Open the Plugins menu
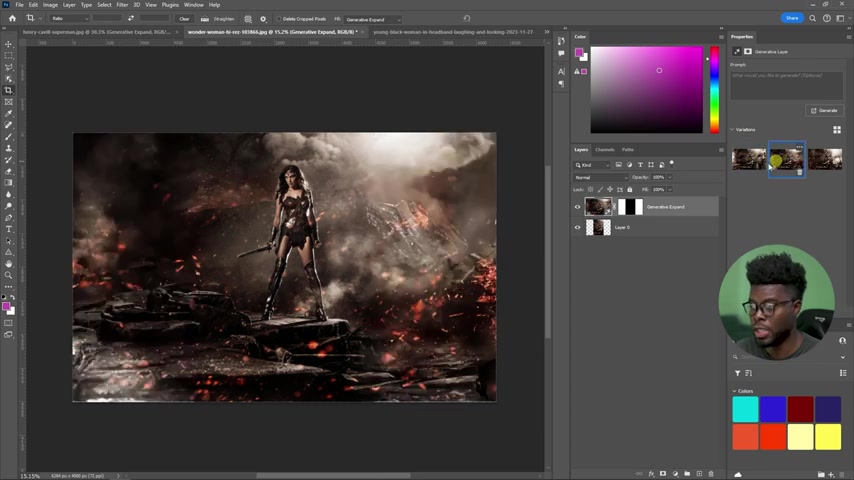The width and height of the screenshot is (854, 480). [170, 5]
